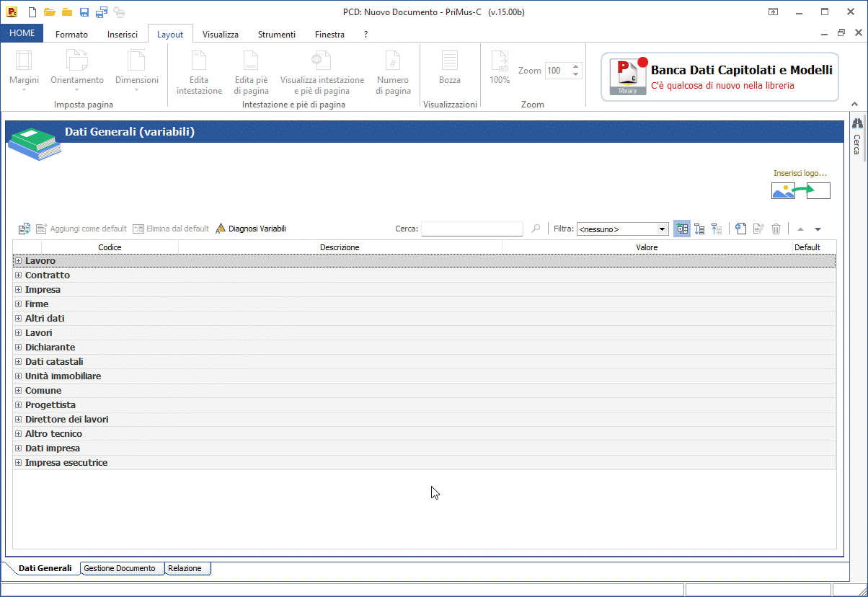Switch to the Gestione Documento tab

click(x=120, y=568)
